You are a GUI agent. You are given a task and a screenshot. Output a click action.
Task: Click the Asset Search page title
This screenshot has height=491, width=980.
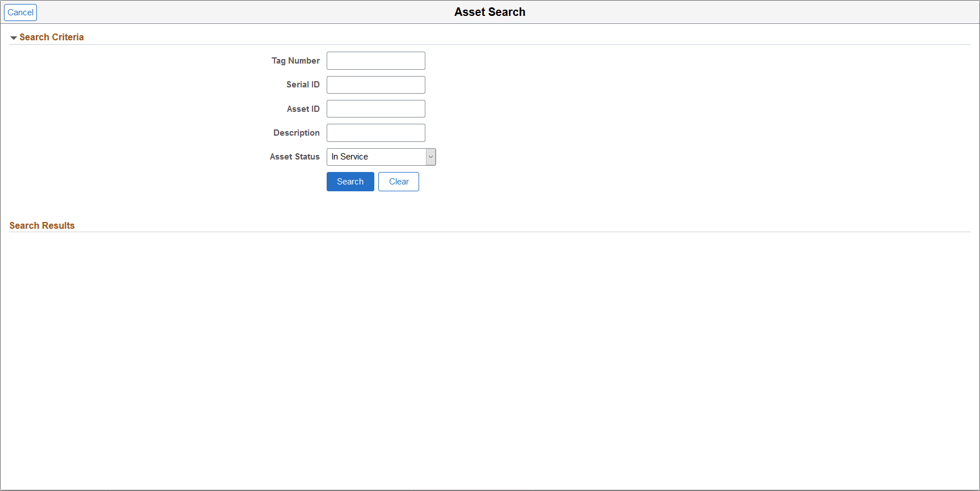coord(490,12)
